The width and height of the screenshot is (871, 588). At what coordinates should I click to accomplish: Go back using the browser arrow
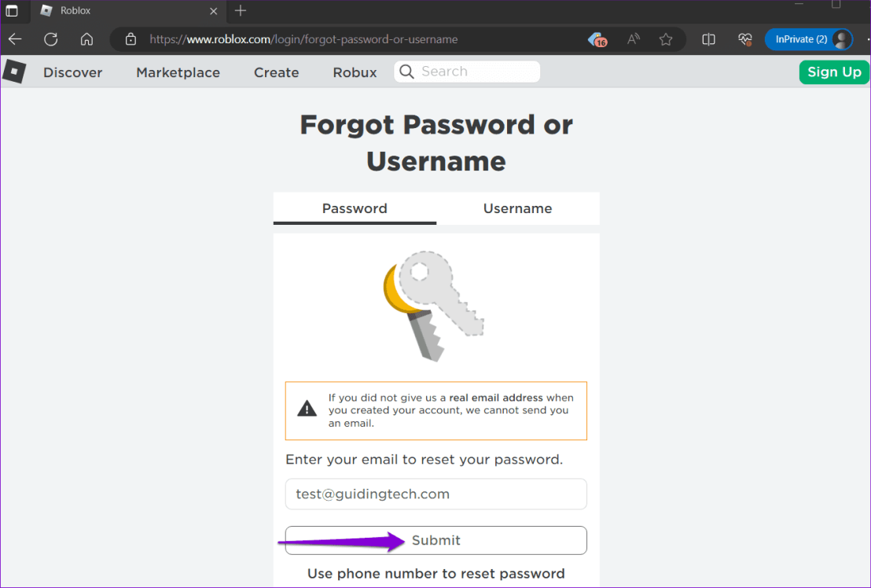point(15,39)
